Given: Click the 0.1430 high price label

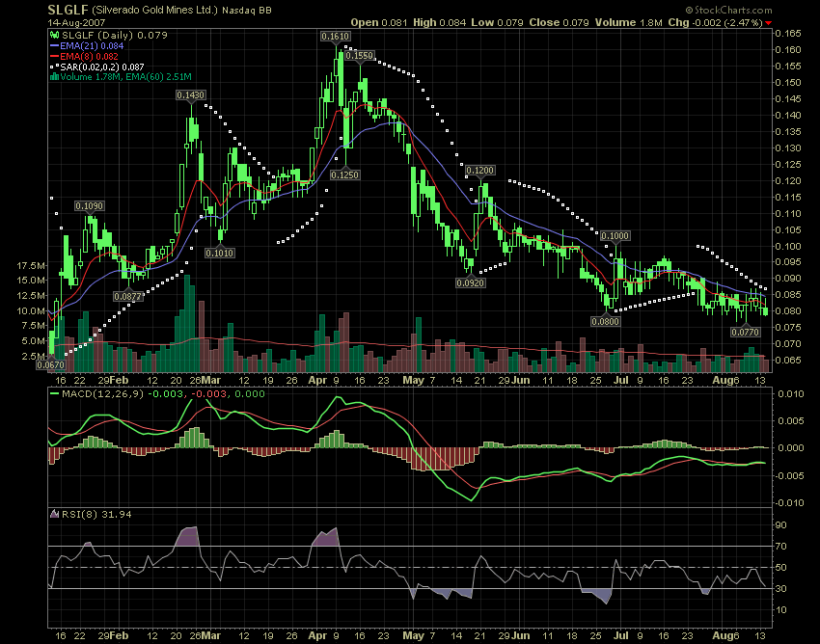Looking at the screenshot, I should (x=190, y=95).
